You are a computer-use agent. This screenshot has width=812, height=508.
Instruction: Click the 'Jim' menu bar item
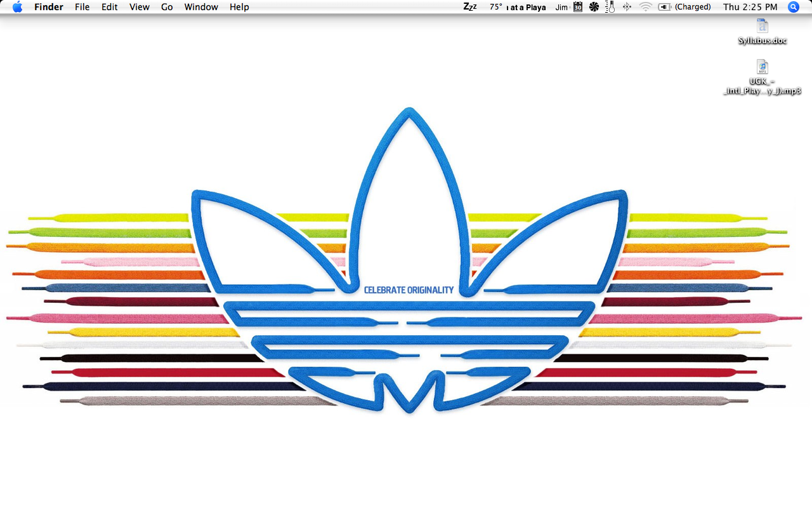tap(562, 7)
